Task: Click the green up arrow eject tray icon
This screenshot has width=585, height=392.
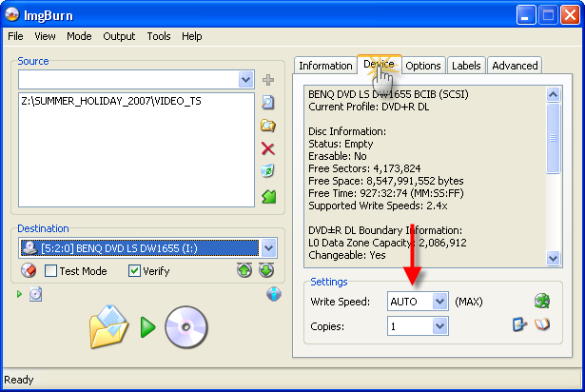Action: click(244, 270)
